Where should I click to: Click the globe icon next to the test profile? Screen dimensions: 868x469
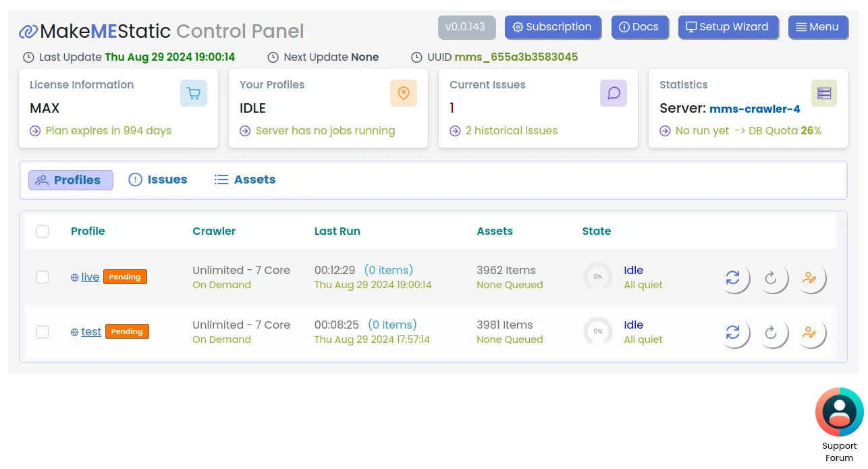click(74, 331)
